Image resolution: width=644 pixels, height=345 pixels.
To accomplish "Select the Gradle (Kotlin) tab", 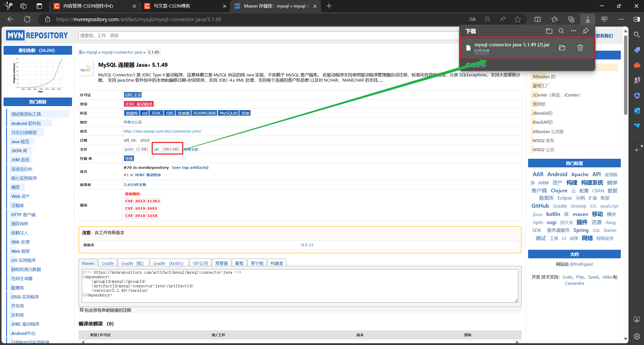I will [x=169, y=263].
